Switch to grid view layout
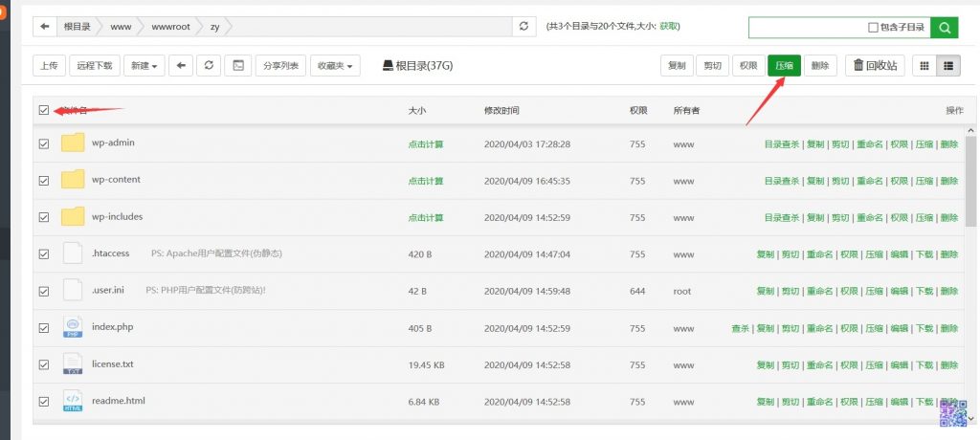Viewport: 980px width, 440px height. pos(924,66)
